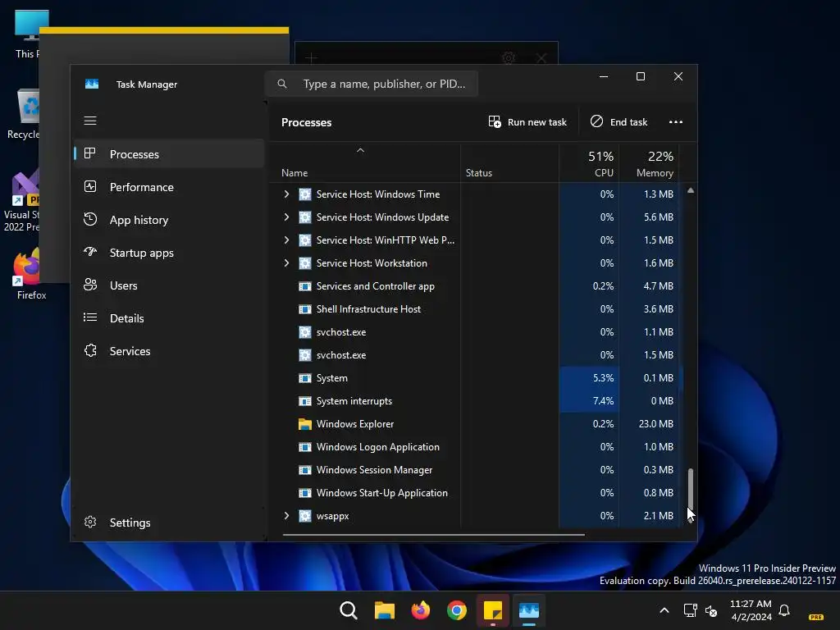Click the System process icon
Image resolution: width=840 pixels, height=630 pixels.
[305, 378]
